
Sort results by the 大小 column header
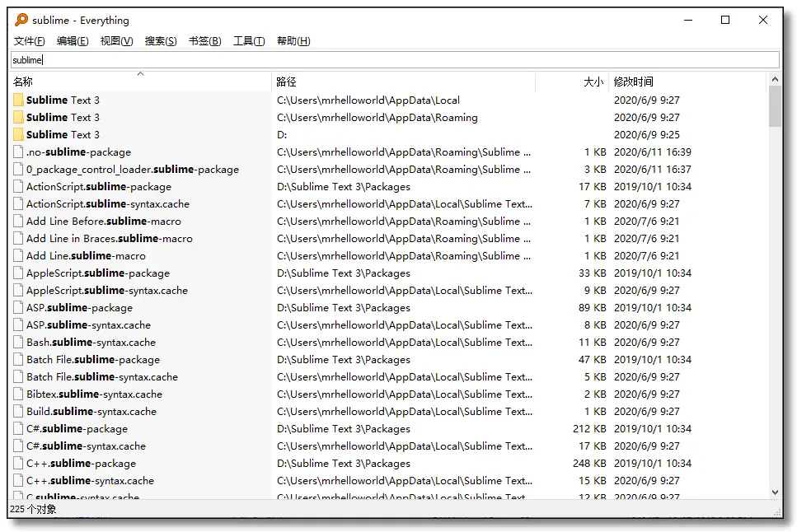click(x=572, y=82)
